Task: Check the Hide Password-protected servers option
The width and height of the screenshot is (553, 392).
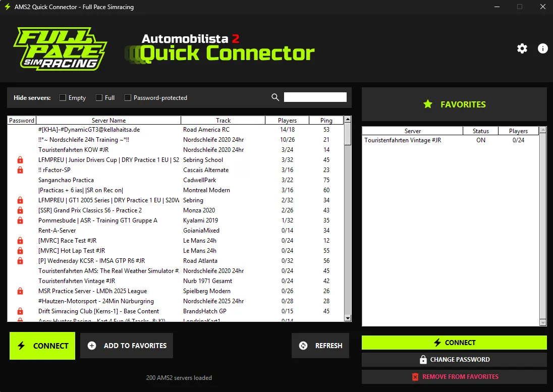Action: pos(128,98)
